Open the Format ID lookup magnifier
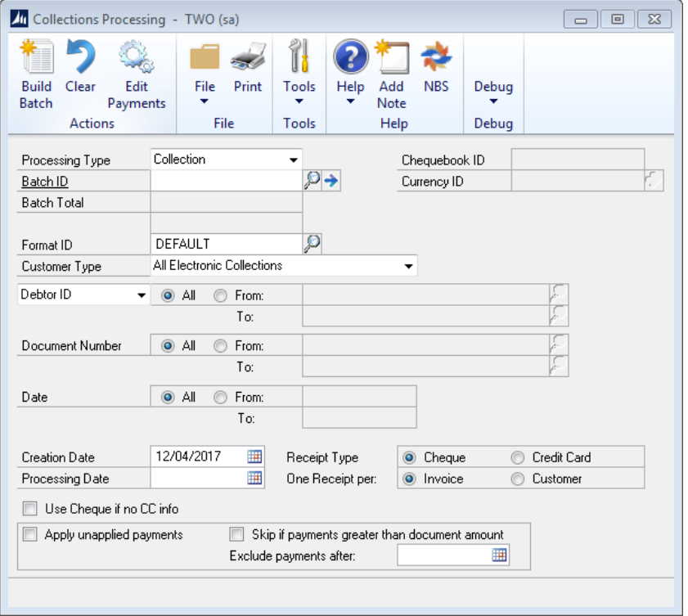This screenshot has height=616, width=688. coord(312,243)
